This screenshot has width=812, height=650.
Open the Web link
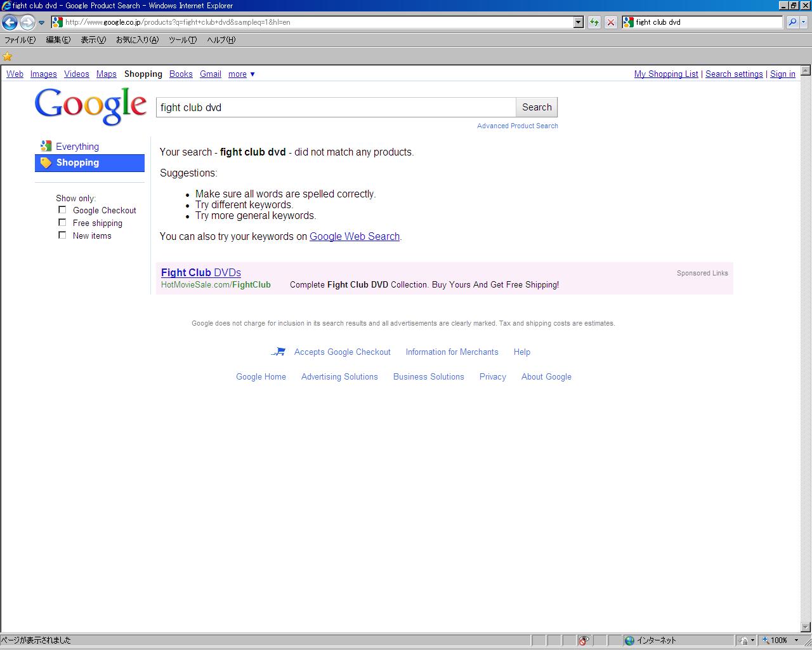15,74
